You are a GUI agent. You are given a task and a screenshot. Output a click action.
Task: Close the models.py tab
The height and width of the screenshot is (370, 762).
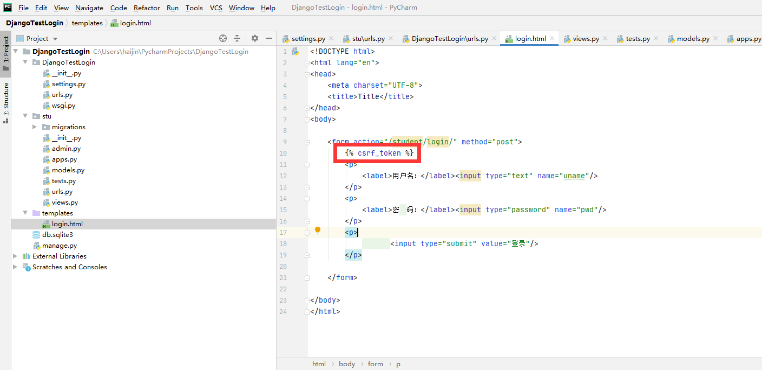715,39
